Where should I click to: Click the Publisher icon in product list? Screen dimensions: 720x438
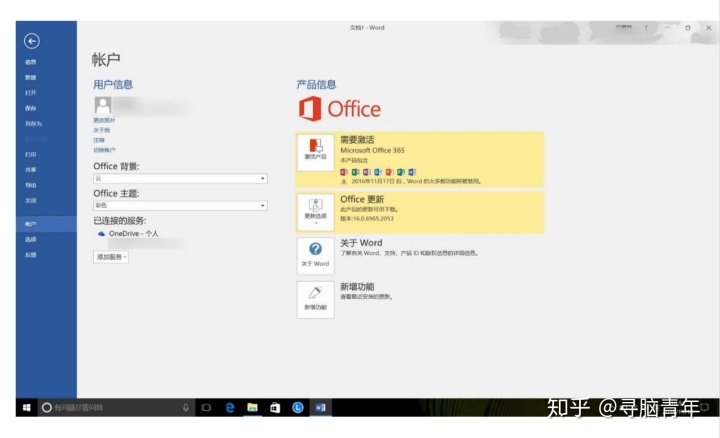[x=401, y=172]
